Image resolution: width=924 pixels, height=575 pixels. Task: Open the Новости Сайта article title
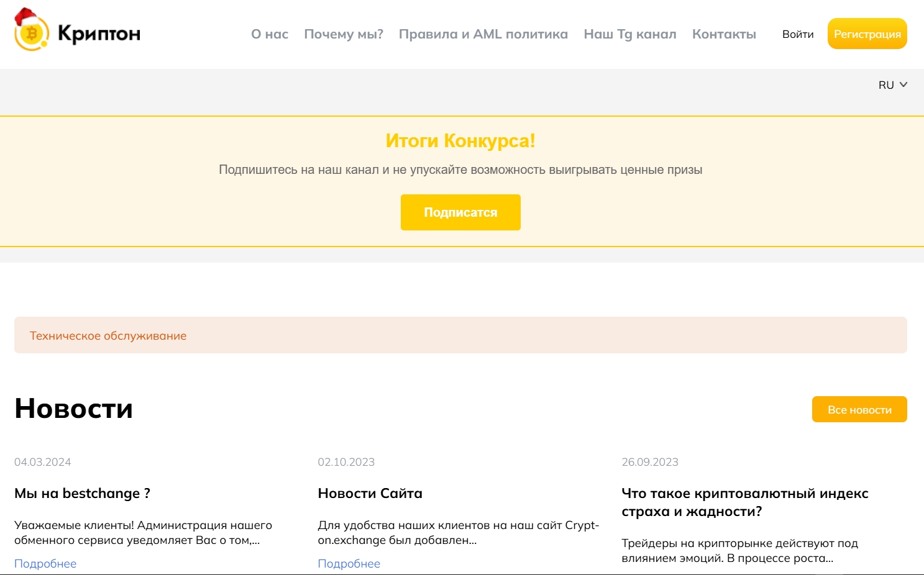tap(370, 493)
